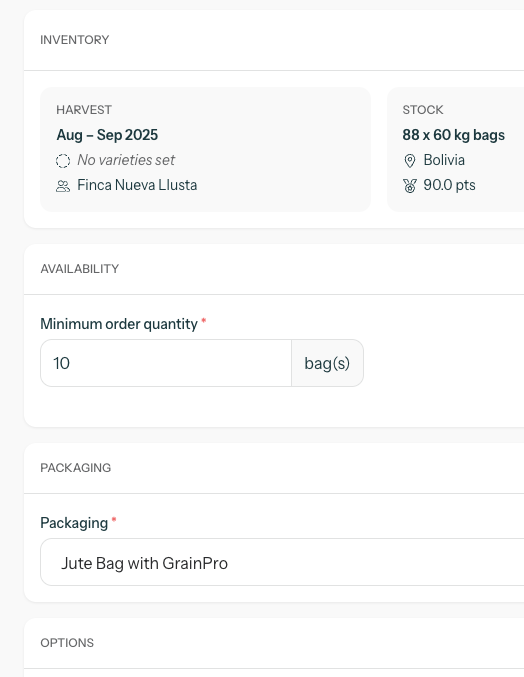Screen dimensions: 524x677
Task: Select the Stock info card
Action: [455, 149]
